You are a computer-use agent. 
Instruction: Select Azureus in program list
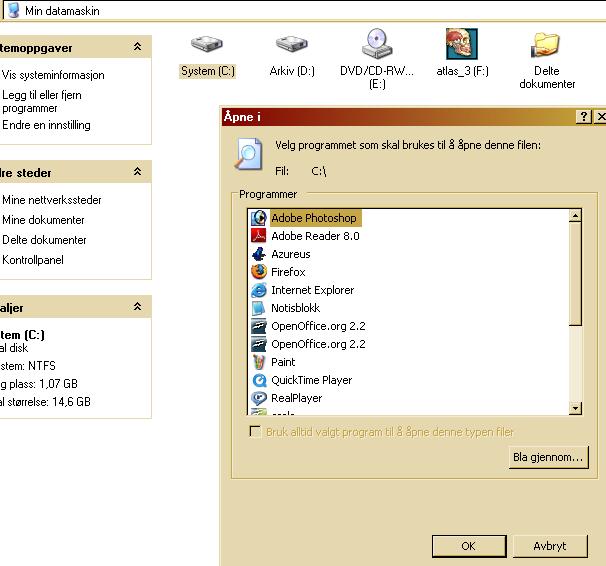291,254
